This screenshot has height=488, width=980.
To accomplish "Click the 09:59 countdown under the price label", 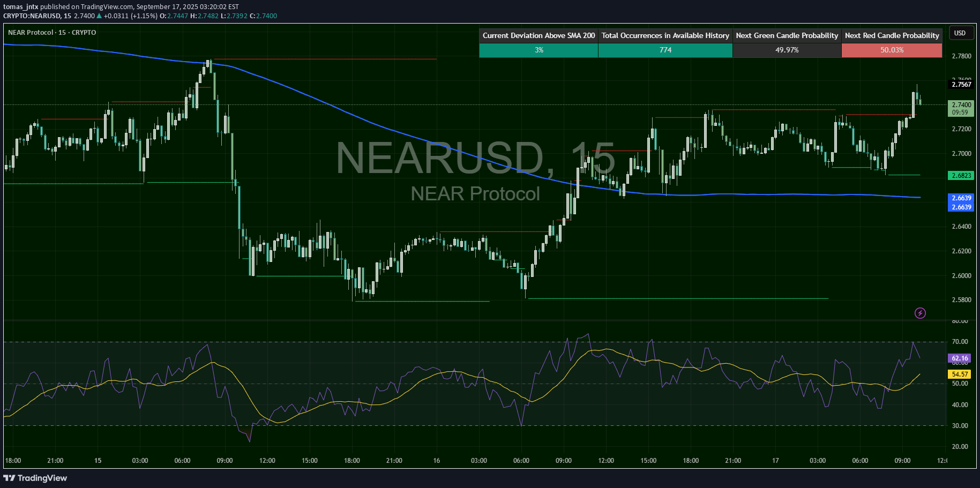I will 960,112.
